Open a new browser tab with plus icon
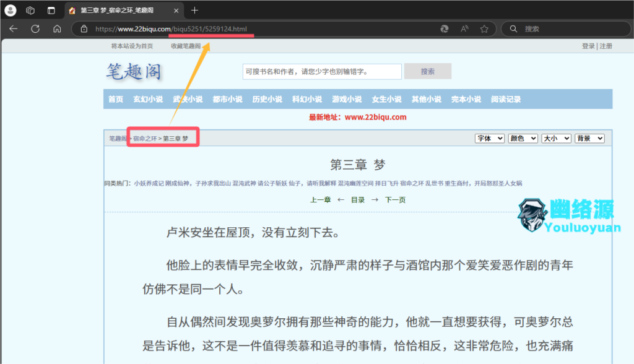 pos(194,10)
